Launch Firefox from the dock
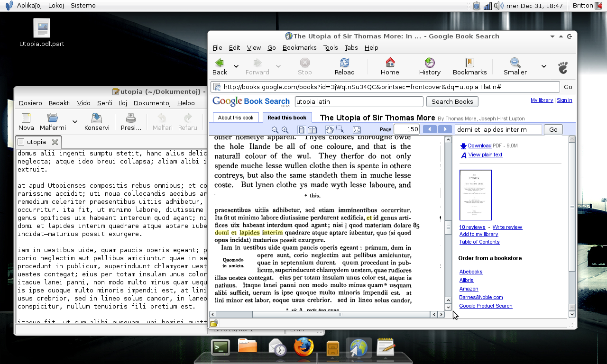This screenshot has height=364, width=607. coord(303,347)
